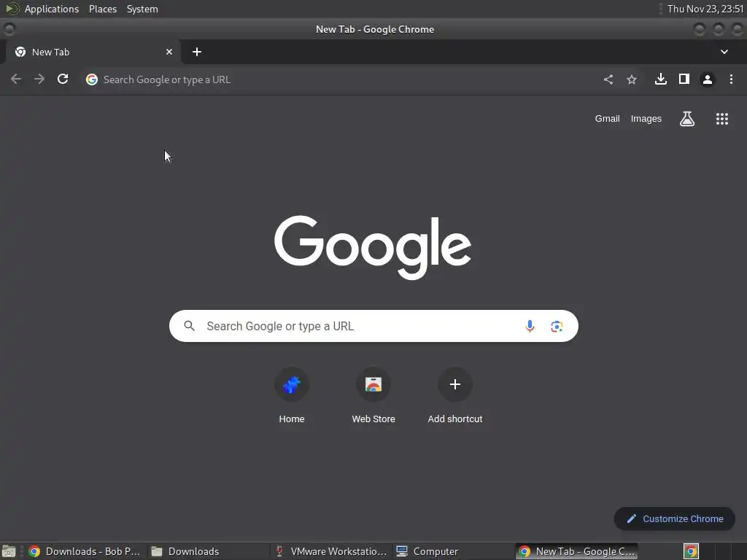Viewport: 747px width, 560px height.
Task: Open Chrome downloads icon in toolbar
Action: point(661,79)
